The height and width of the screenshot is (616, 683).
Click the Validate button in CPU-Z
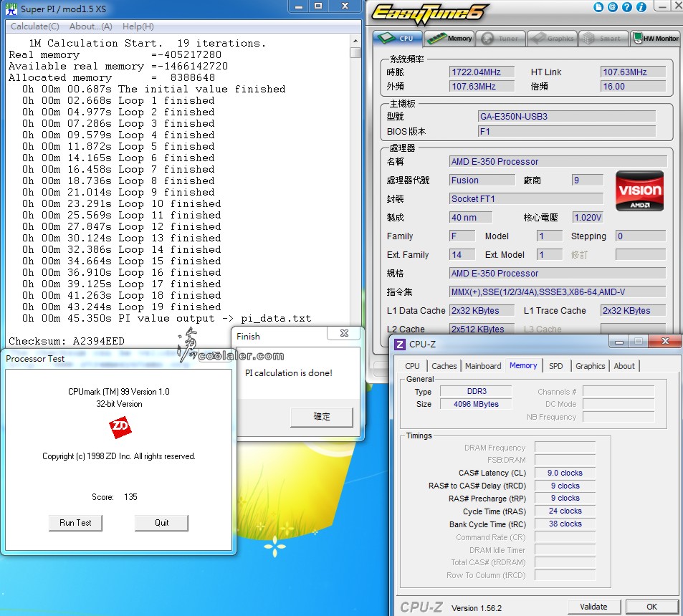click(x=593, y=607)
